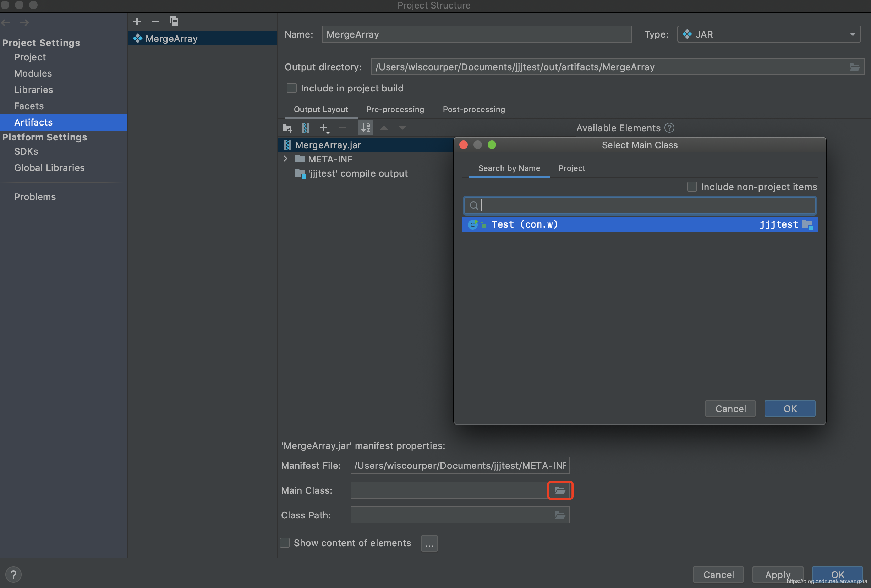Screen dimensions: 871x588
Task: Click the create directory icon in Output Layout toolbar
Action: pos(287,128)
